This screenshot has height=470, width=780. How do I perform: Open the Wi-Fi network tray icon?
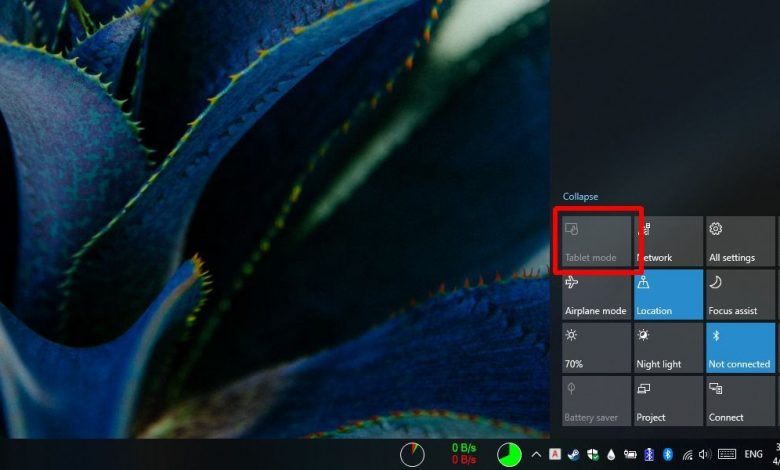[687, 455]
